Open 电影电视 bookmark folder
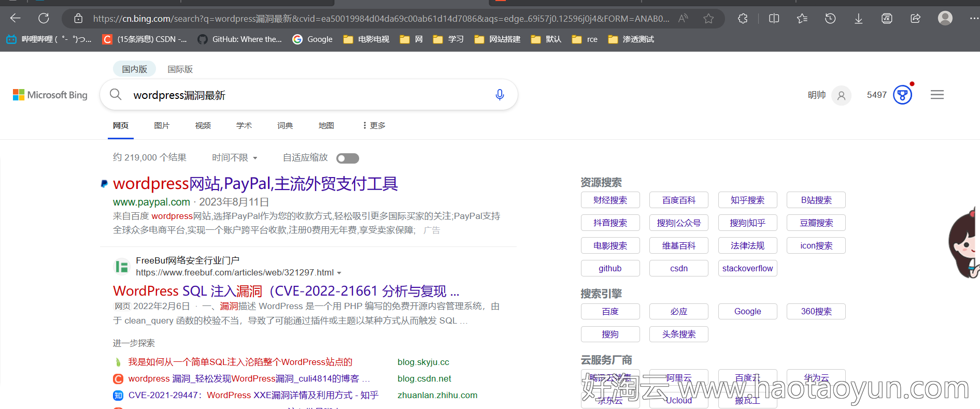Screen dimensions: 980x409 (x=366, y=39)
